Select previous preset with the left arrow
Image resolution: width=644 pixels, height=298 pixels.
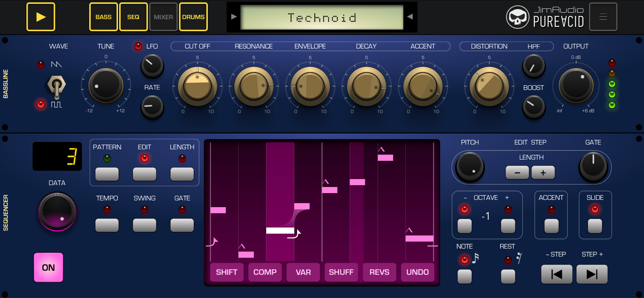click(234, 17)
